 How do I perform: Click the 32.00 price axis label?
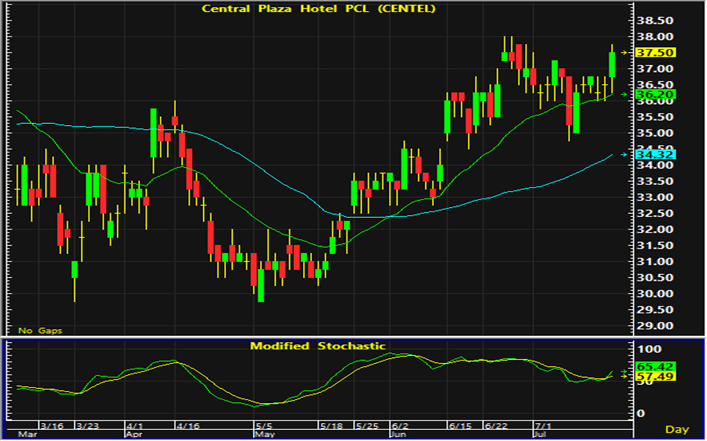(x=654, y=229)
